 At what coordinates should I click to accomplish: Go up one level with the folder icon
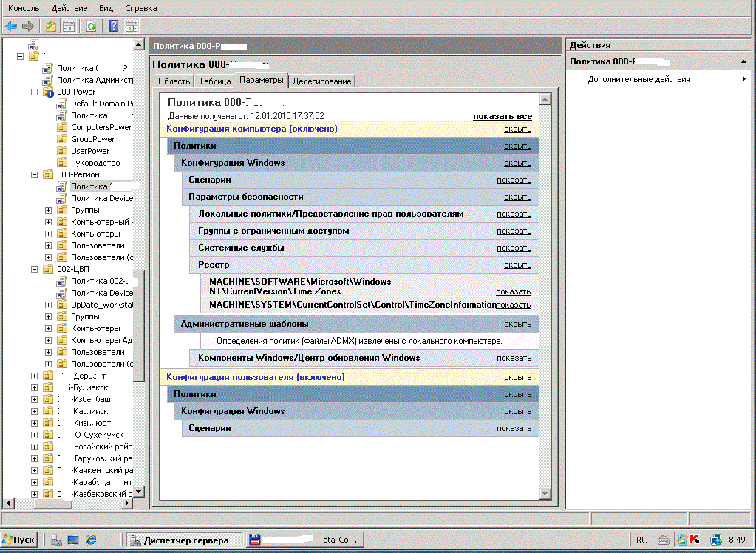pyautogui.click(x=51, y=26)
